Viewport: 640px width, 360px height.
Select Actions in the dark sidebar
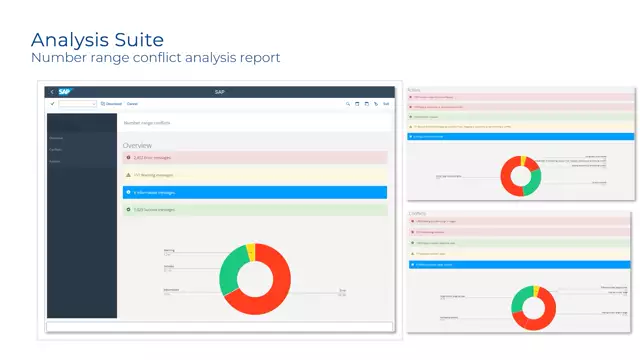tap(54, 161)
